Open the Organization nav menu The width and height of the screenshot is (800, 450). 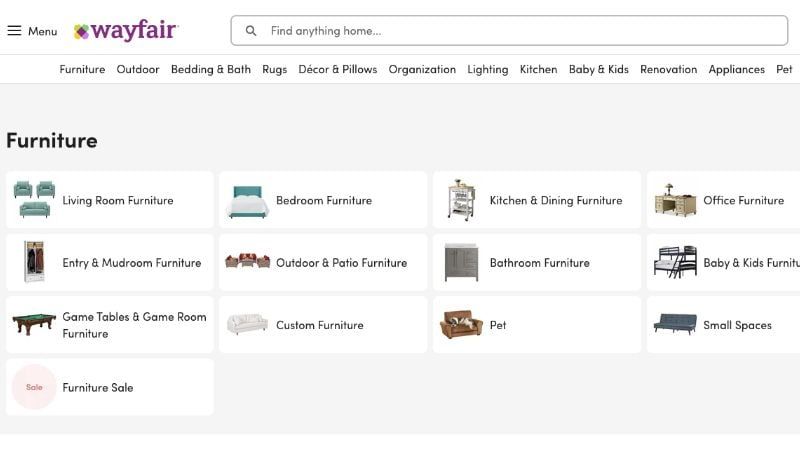click(422, 69)
